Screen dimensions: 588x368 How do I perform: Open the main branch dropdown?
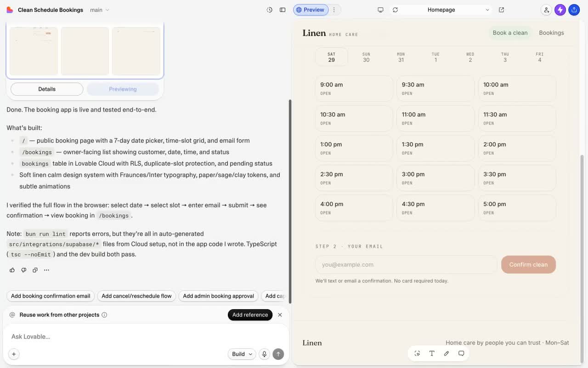pyautogui.click(x=100, y=10)
